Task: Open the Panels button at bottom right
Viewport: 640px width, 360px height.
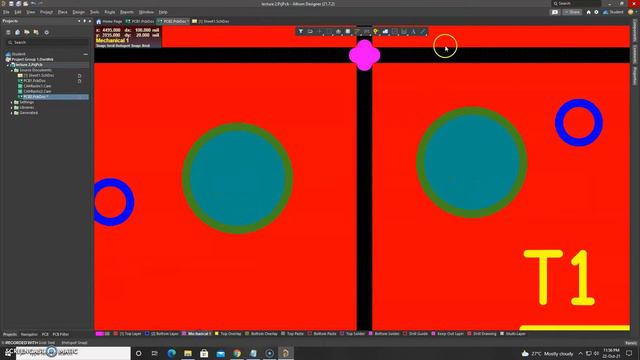Action: point(631,343)
